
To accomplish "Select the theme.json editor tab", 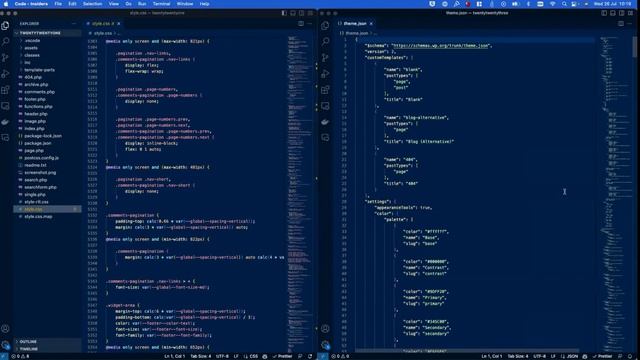I will (x=355, y=24).
